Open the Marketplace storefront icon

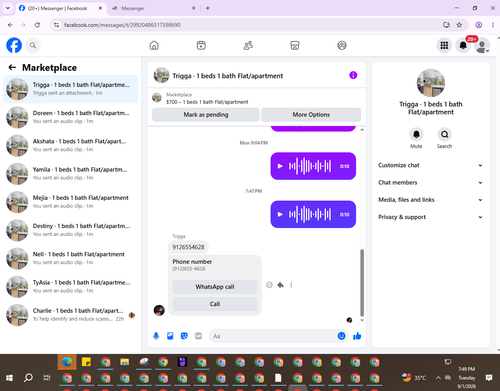click(x=295, y=45)
